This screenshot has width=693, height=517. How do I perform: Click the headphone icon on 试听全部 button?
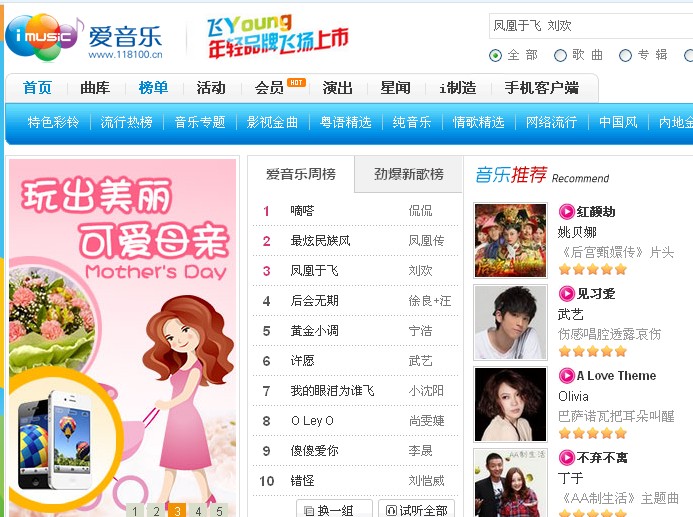pos(392,511)
